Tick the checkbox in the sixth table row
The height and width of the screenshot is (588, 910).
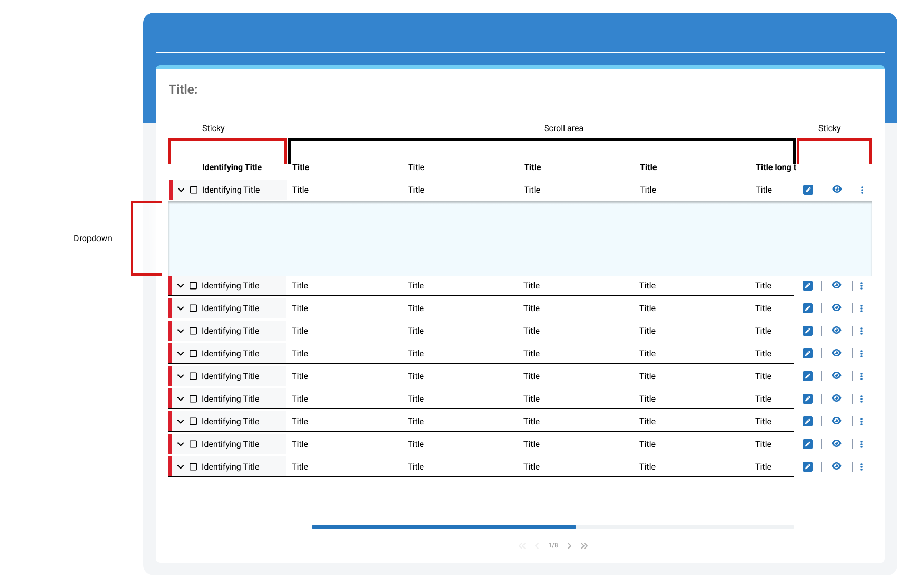193,376
